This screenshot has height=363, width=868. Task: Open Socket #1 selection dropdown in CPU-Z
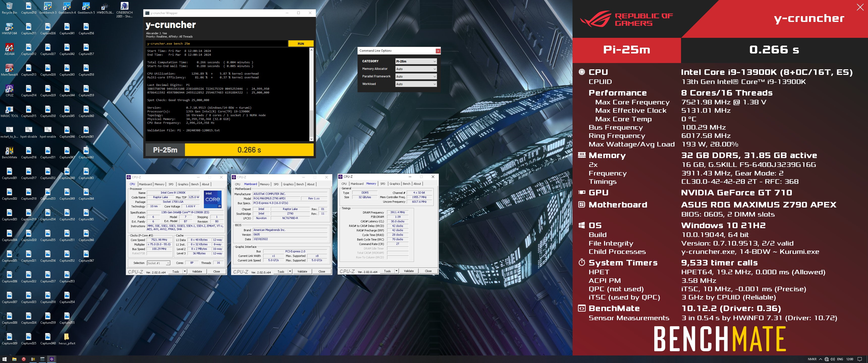point(158,263)
